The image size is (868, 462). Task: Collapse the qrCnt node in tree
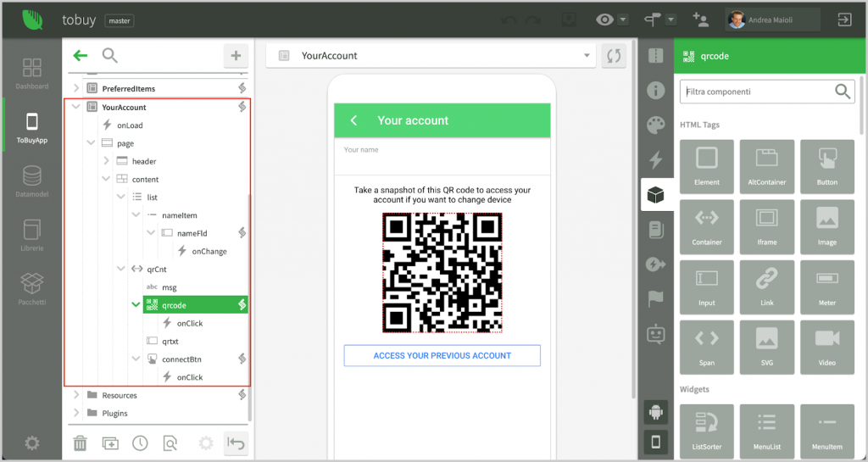click(120, 269)
